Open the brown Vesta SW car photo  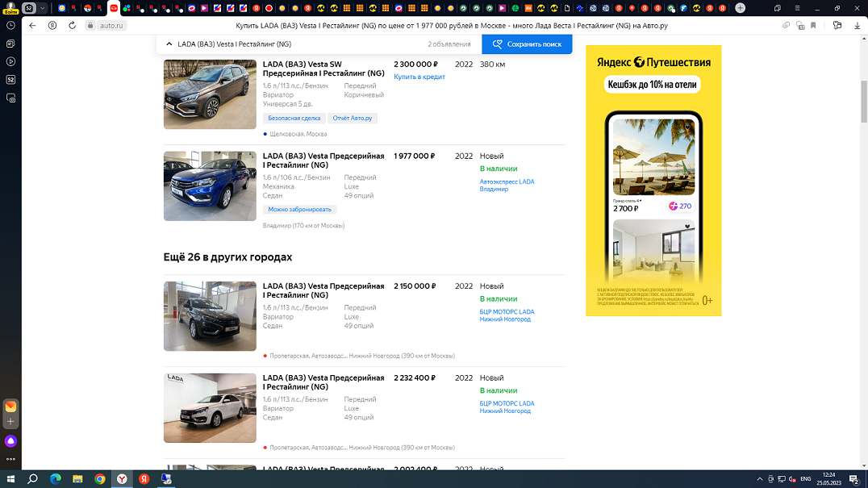coord(210,94)
